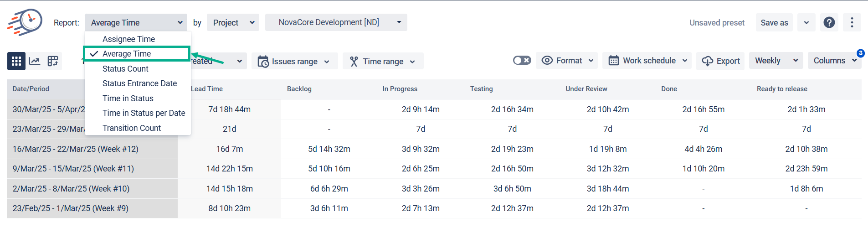Click the Lead Time column header
Screen dimensions: 868x228
(207, 89)
